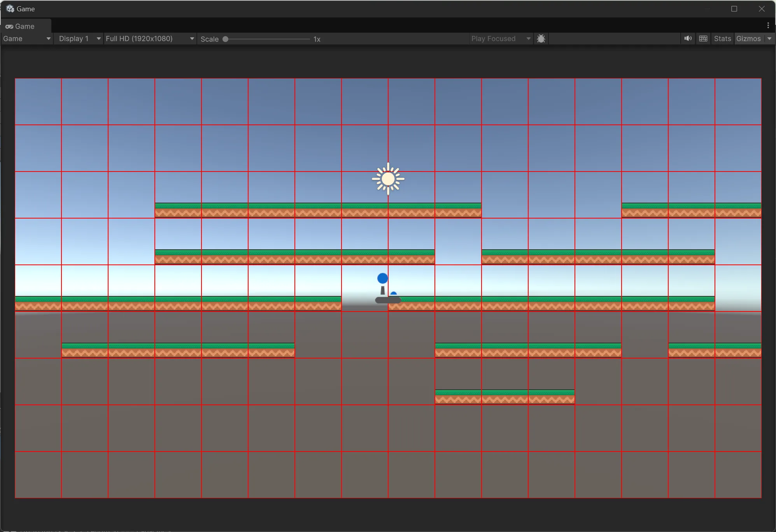Click the bug debug icon
The width and height of the screenshot is (776, 532).
pyautogui.click(x=541, y=38)
